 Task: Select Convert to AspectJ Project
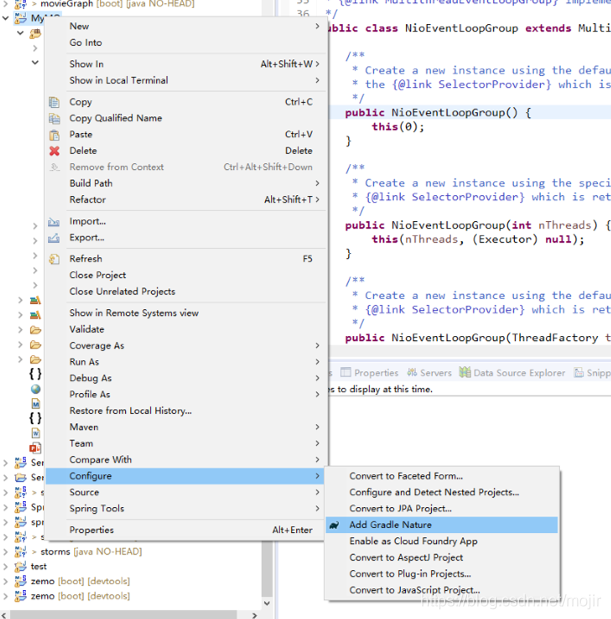(442, 557)
